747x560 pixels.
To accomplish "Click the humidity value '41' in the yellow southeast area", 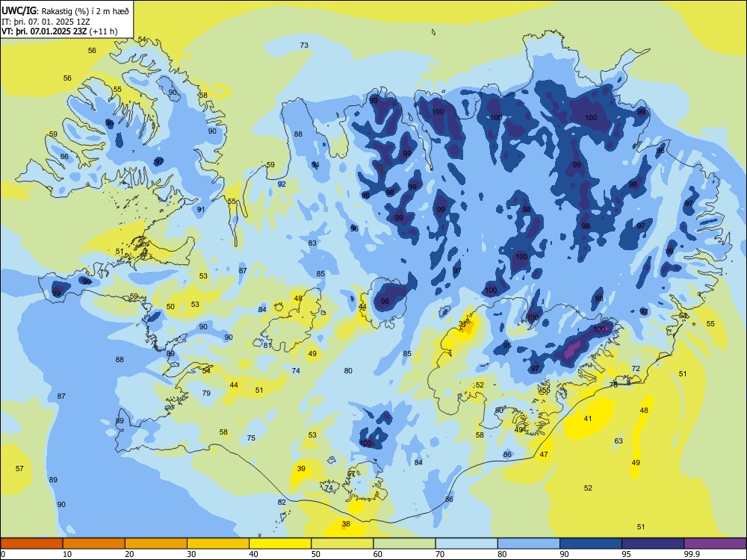I will pos(588,419).
